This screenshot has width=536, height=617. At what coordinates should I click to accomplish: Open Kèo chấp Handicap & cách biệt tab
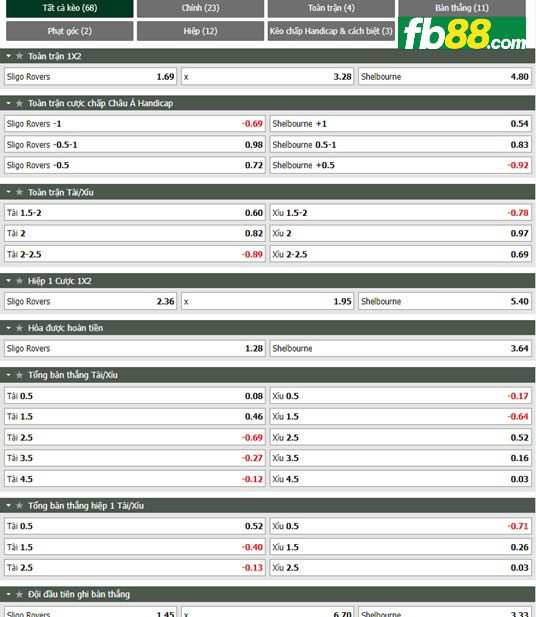click(x=331, y=31)
